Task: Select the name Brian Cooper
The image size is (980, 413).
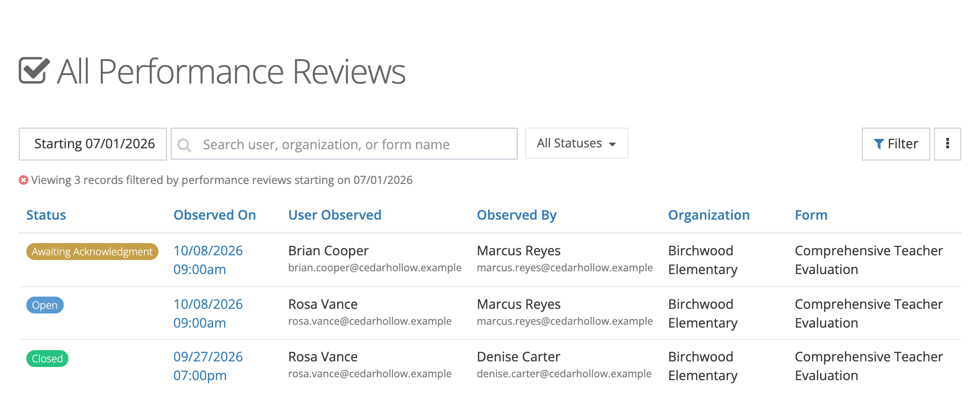Action: pos(329,251)
